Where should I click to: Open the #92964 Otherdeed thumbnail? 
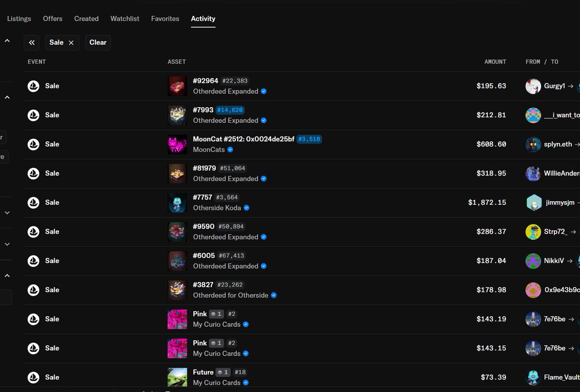point(177,86)
